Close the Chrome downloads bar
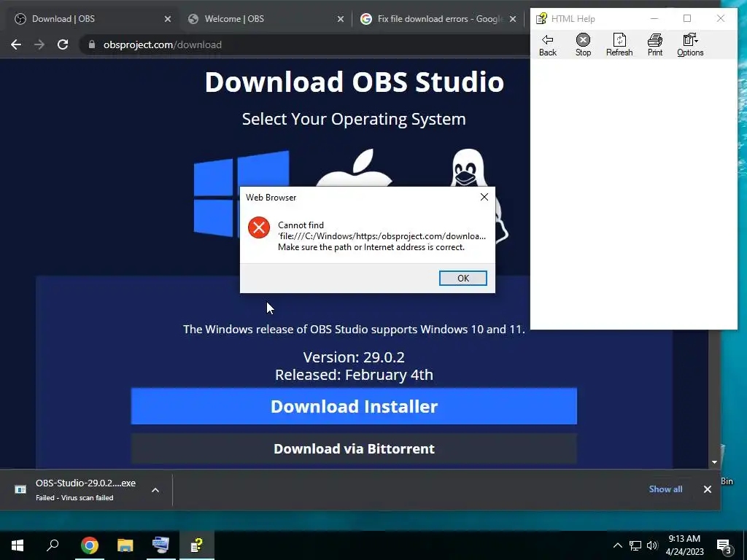The image size is (747, 560). pyautogui.click(x=708, y=489)
